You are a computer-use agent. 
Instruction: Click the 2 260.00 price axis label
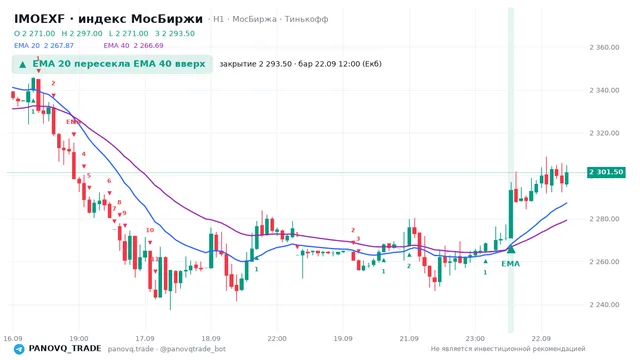point(604,262)
